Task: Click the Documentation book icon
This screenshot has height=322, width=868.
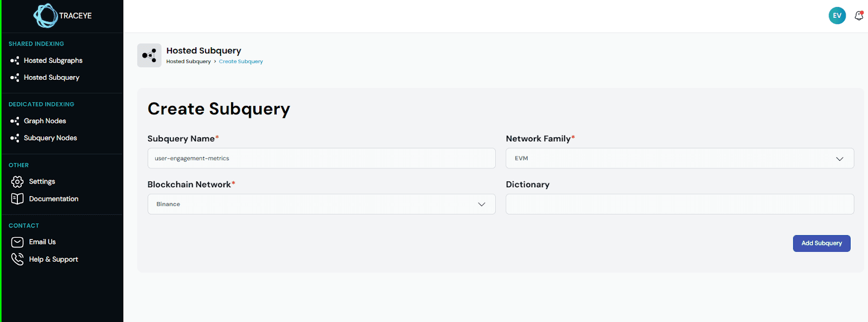Action: click(17, 199)
